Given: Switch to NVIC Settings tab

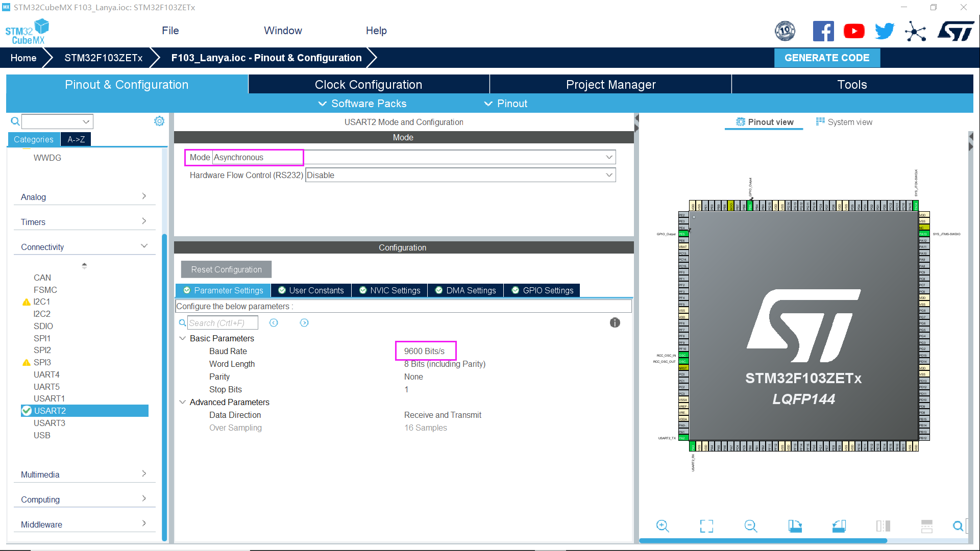Looking at the screenshot, I should point(389,290).
